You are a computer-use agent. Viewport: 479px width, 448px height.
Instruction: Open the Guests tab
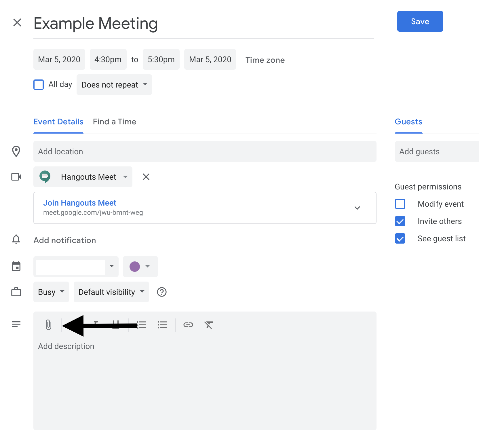[408, 122]
